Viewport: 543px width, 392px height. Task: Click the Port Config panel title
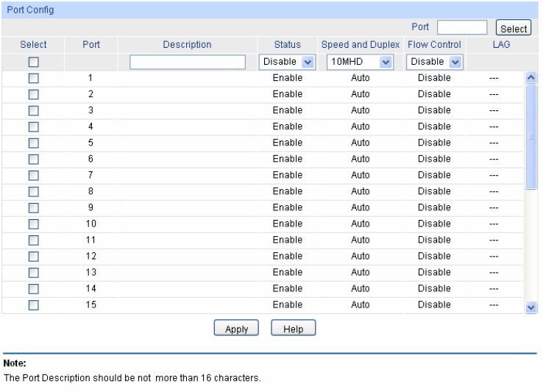point(30,10)
